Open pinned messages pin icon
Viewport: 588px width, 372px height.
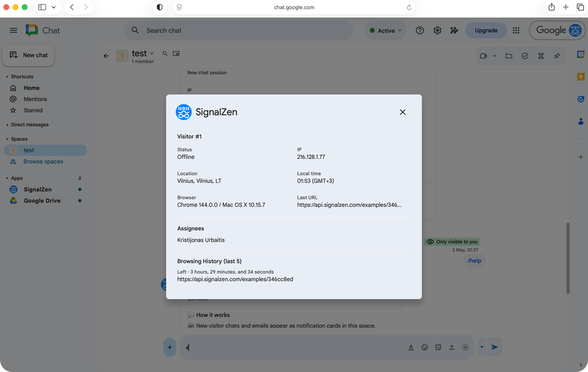557,56
